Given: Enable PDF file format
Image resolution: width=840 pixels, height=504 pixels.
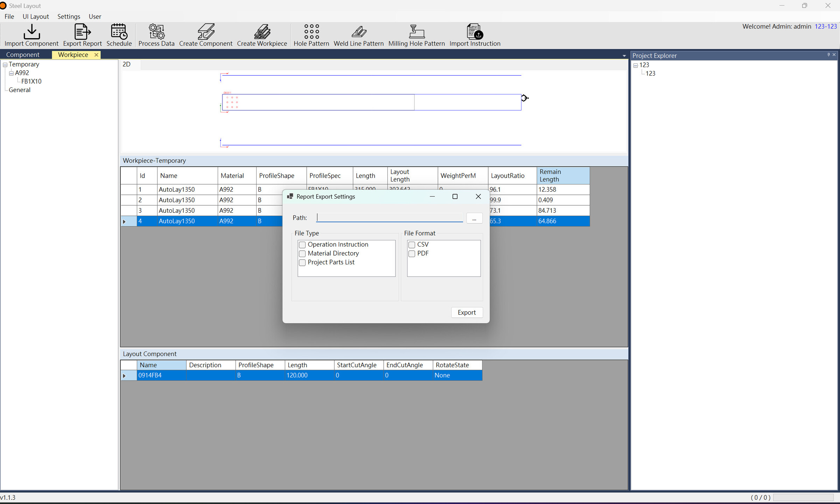Looking at the screenshot, I should pyautogui.click(x=412, y=254).
